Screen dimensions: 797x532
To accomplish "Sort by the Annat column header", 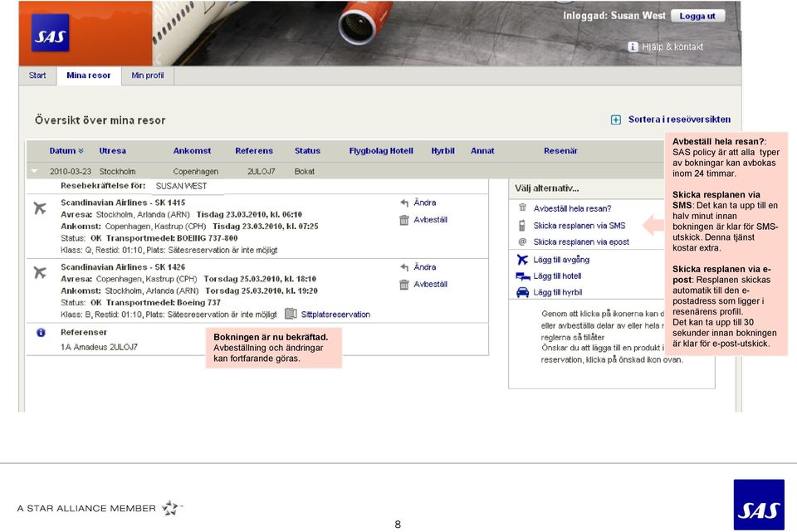I will pos(482,151).
